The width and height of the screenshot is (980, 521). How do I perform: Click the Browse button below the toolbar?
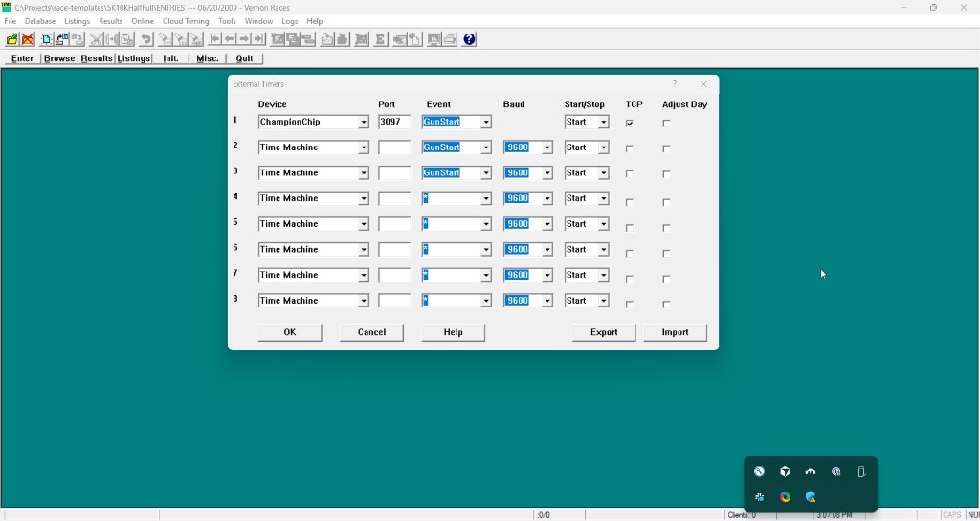point(59,58)
